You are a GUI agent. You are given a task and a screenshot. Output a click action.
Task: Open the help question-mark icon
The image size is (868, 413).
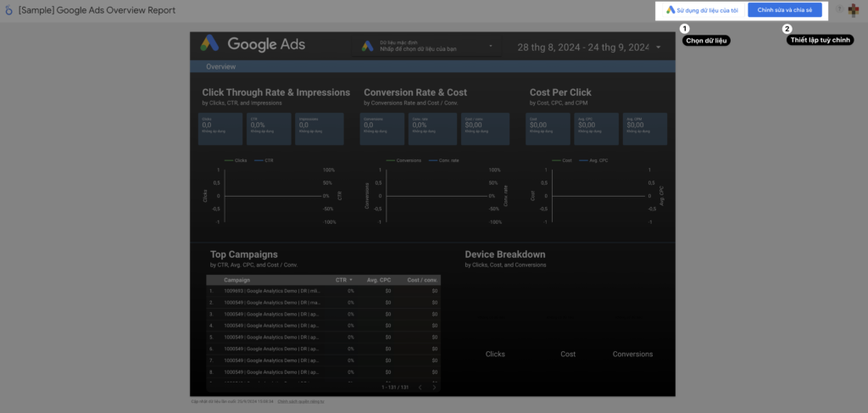pyautogui.click(x=840, y=9)
